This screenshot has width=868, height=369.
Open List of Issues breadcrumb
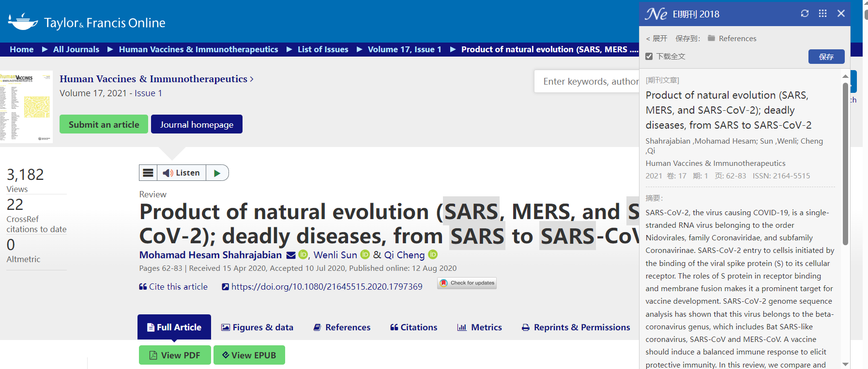[x=323, y=49]
